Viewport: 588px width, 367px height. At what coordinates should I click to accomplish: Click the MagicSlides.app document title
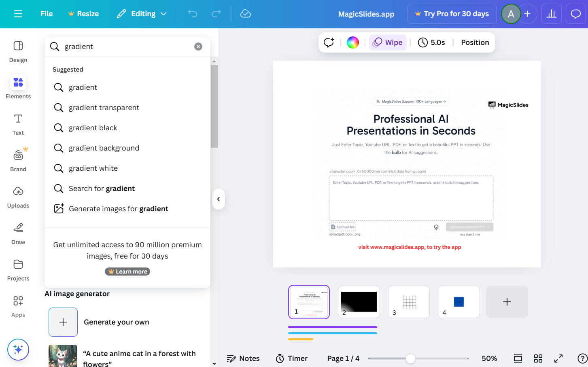(366, 14)
